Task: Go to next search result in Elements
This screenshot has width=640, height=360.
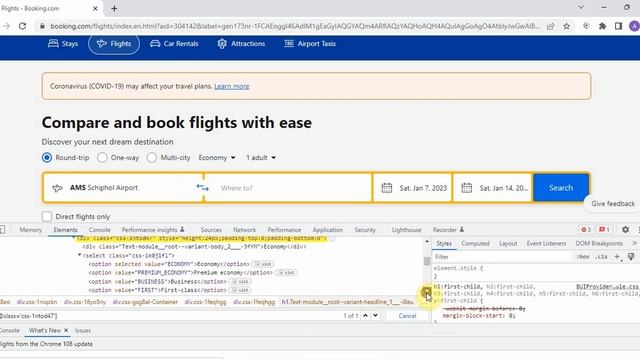Action: point(375,316)
